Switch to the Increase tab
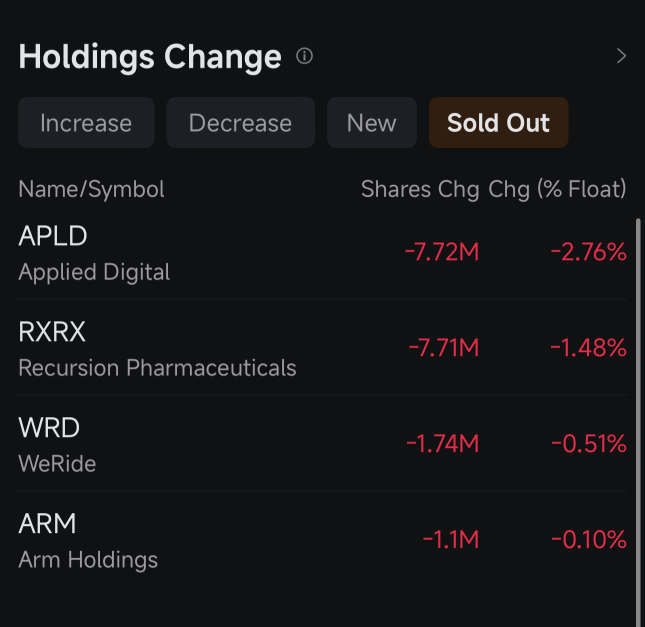Viewport: 645px width, 627px height. (x=86, y=123)
